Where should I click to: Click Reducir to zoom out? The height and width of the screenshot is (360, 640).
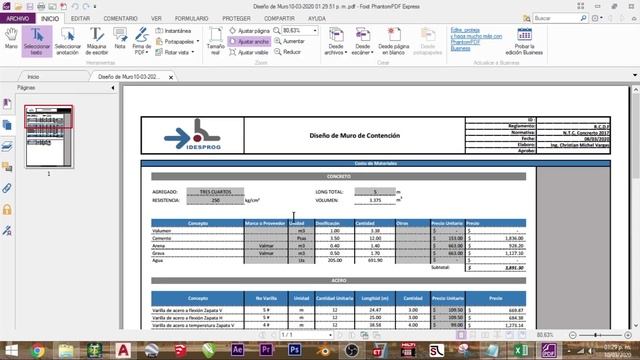(x=287, y=52)
